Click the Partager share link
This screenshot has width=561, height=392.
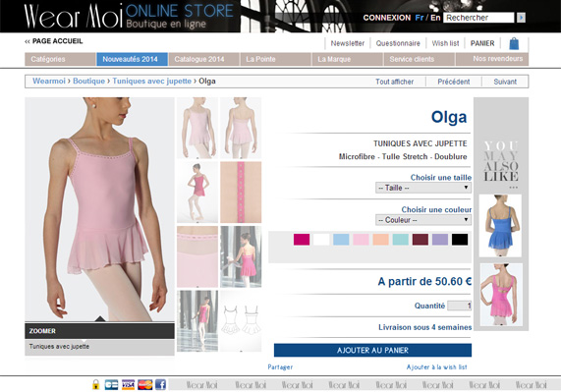pos(280,367)
